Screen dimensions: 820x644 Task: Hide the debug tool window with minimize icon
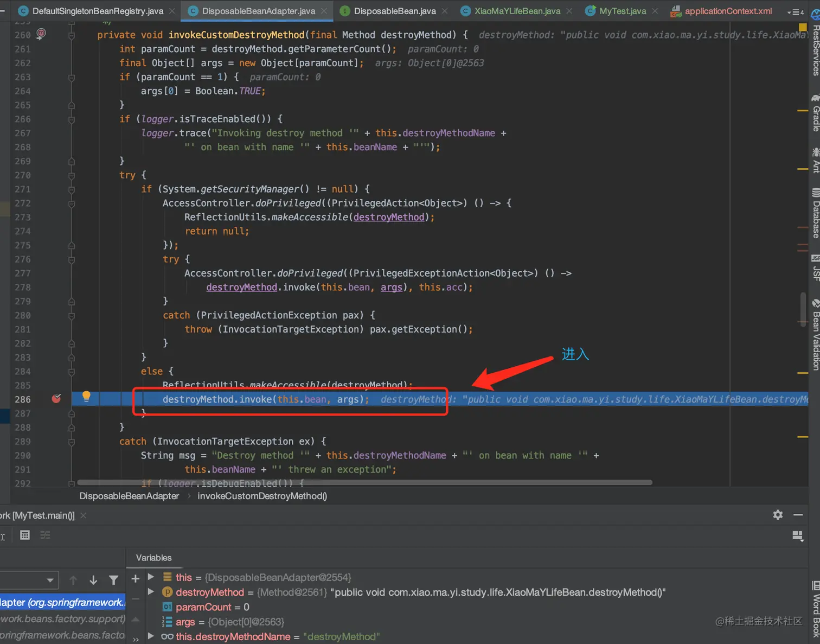[x=798, y=515]
